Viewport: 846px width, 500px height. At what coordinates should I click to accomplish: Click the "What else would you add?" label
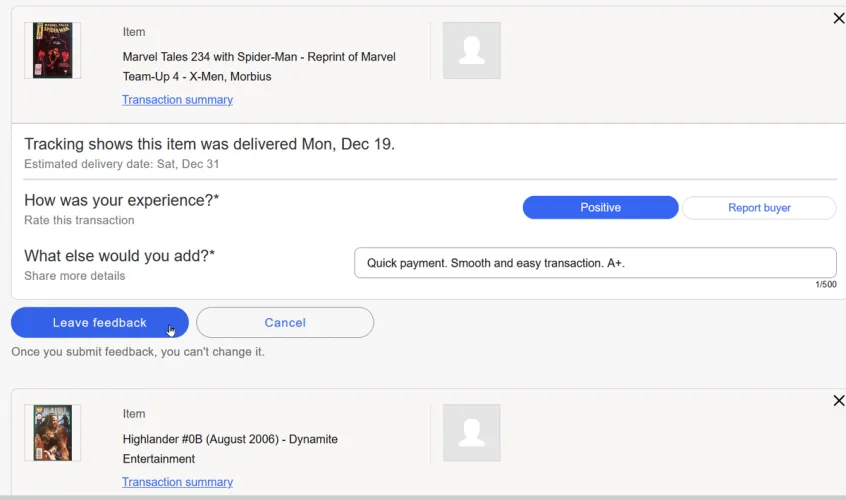[119, 256]
